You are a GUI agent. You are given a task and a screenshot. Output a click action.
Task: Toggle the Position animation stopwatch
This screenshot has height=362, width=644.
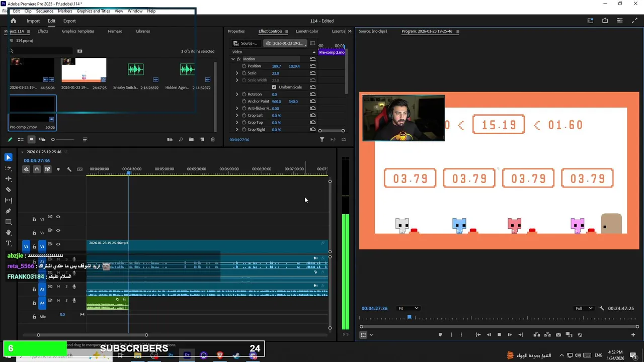click(x=244, y=66)
